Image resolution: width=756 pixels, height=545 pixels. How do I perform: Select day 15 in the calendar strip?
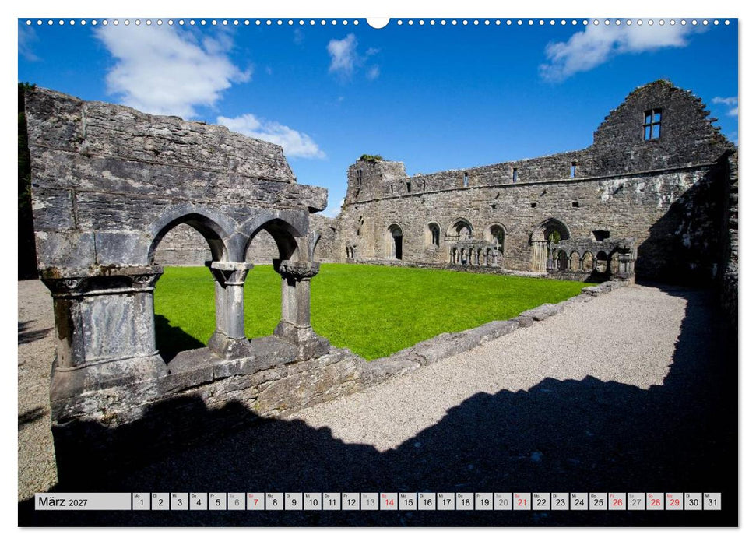408,501
